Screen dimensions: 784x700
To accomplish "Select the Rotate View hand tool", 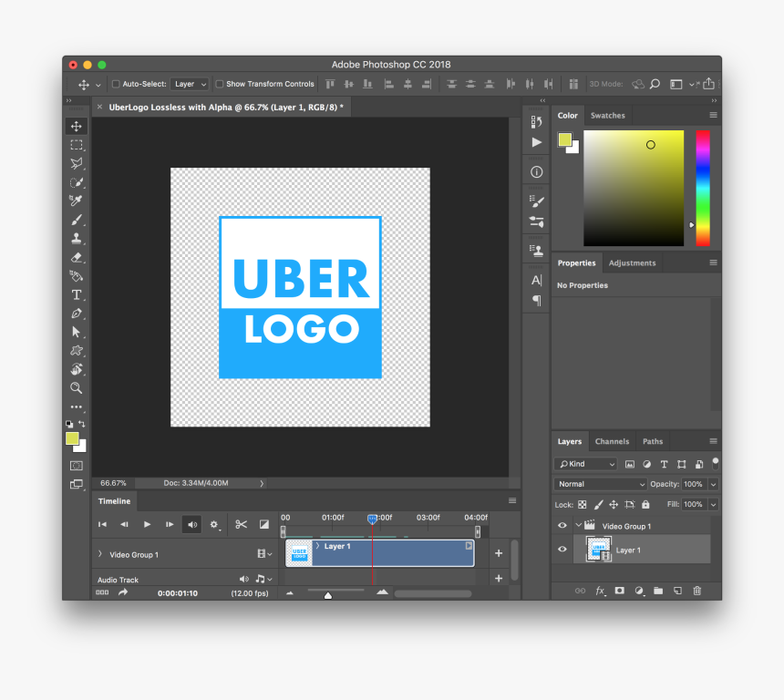I will point(77,369).
